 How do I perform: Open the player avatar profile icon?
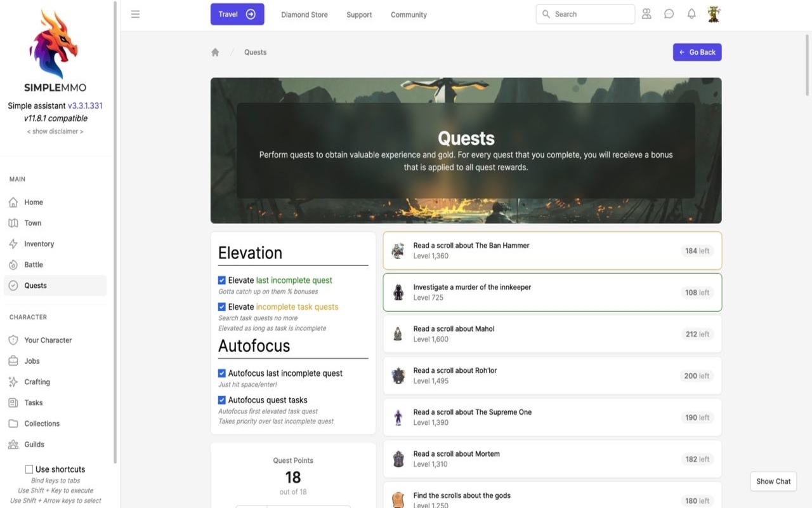click(x=714, y=14)
